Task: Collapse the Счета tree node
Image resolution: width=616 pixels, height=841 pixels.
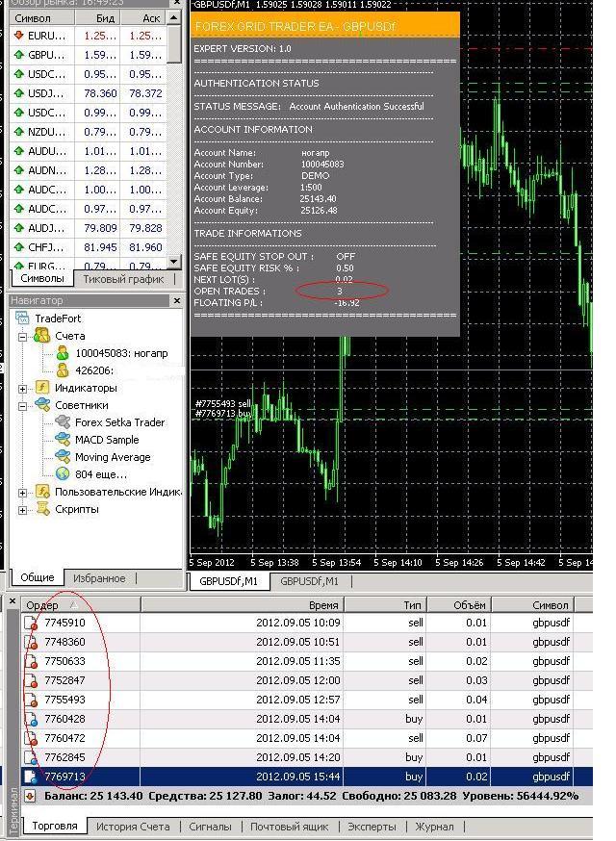Action: pyautogui.click(x=22, y=337)
